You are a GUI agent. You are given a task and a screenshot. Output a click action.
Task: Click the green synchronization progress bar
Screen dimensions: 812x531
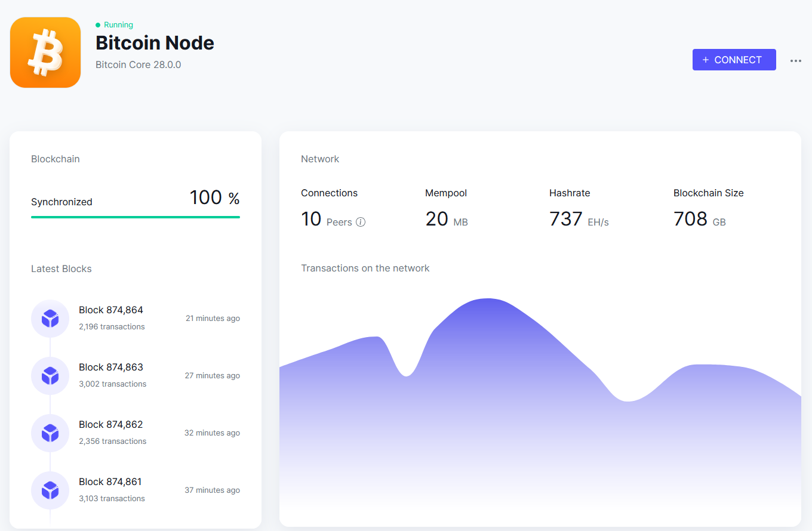[x=136, y=217]
